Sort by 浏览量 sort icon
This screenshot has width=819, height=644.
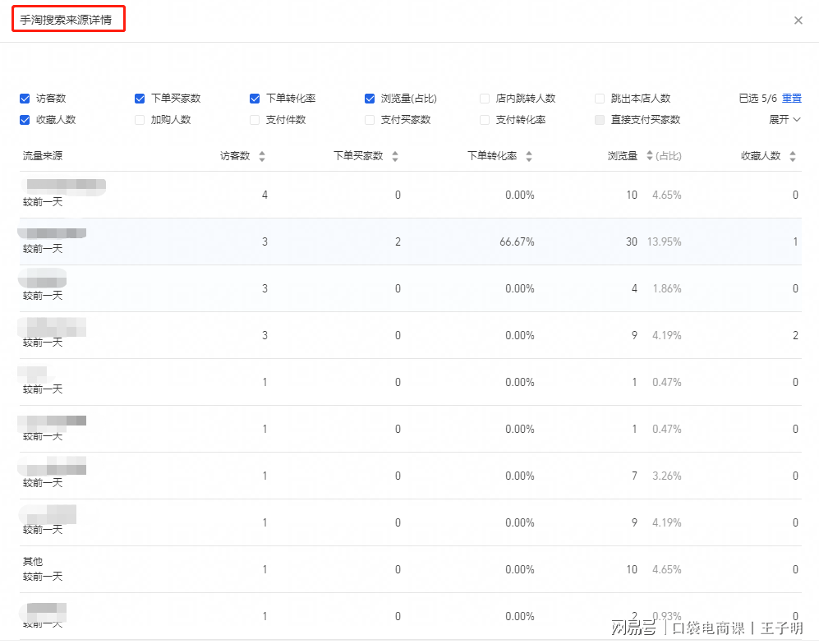coord(650,156)
